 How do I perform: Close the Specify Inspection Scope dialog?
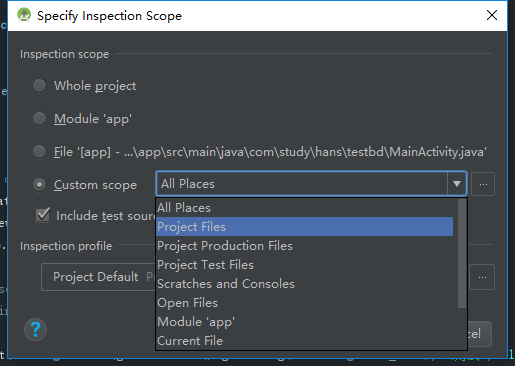click(492, 15)
